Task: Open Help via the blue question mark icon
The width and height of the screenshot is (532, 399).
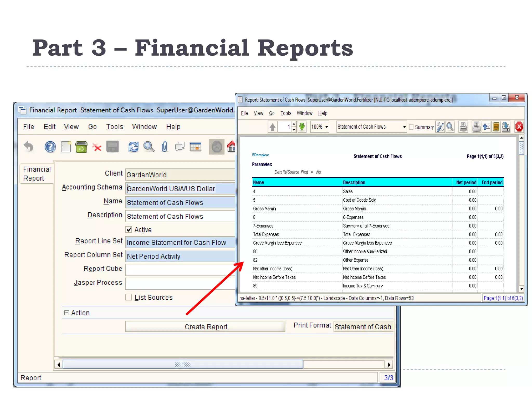Action: 50,147
